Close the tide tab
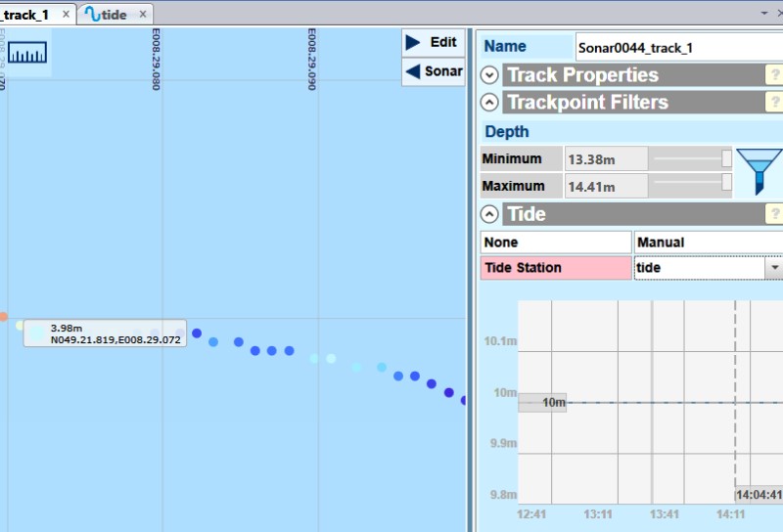The height and width of the screenshot is (532, 783). tap(142, 15)
